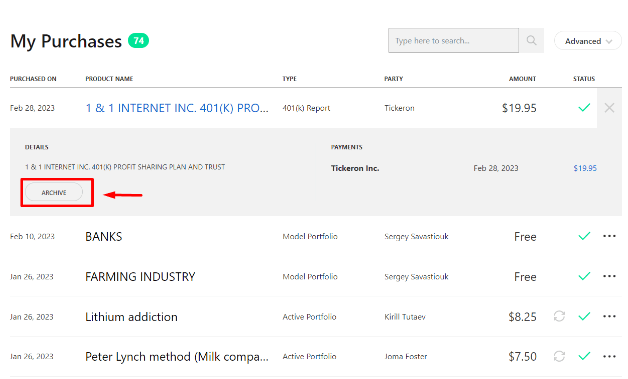
Task: Close the expanded 1 & 1 Internet row
Action: tap(609, 108)
